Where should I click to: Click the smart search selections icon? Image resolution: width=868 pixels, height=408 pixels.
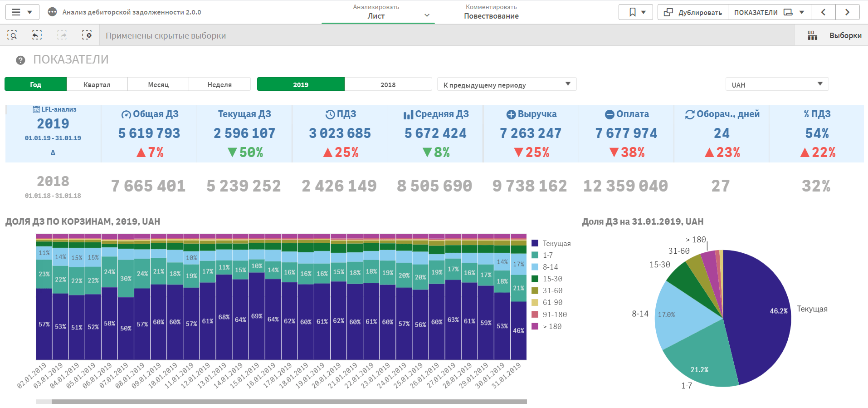(x=12, y=35)
